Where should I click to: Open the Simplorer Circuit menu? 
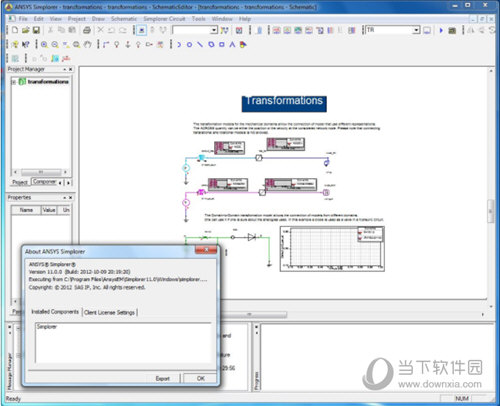coord(164,19)
